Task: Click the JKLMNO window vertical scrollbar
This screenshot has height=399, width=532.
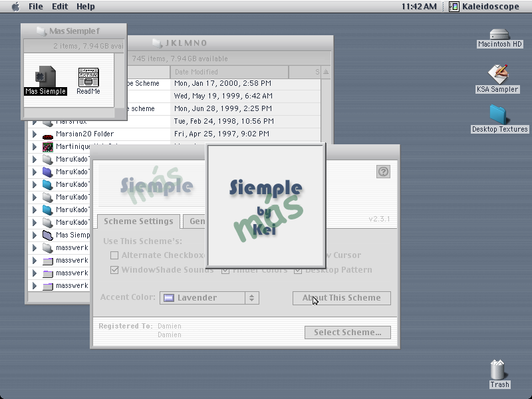Action: pyautogui.click(x=326, y=111)
